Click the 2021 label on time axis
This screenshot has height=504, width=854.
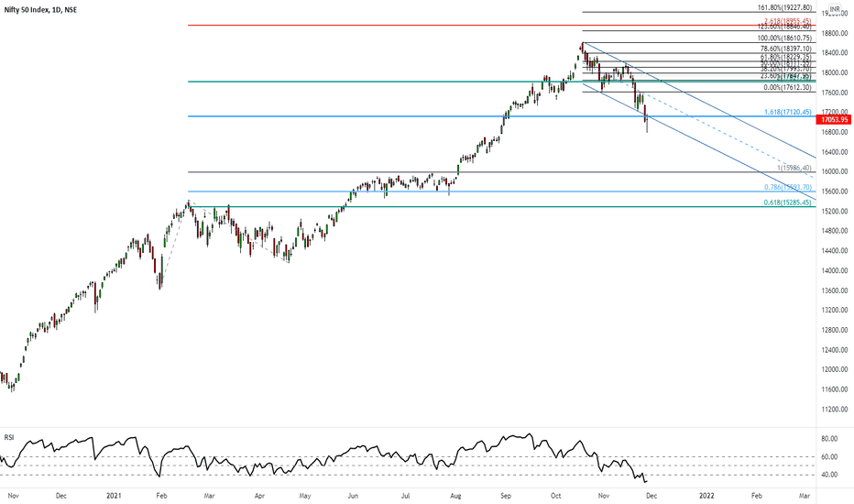click(114, 496)
